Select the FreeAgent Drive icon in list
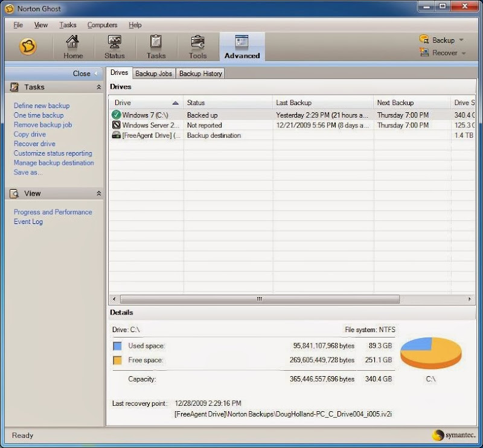 pyautogui.click(x=117, y=135)
